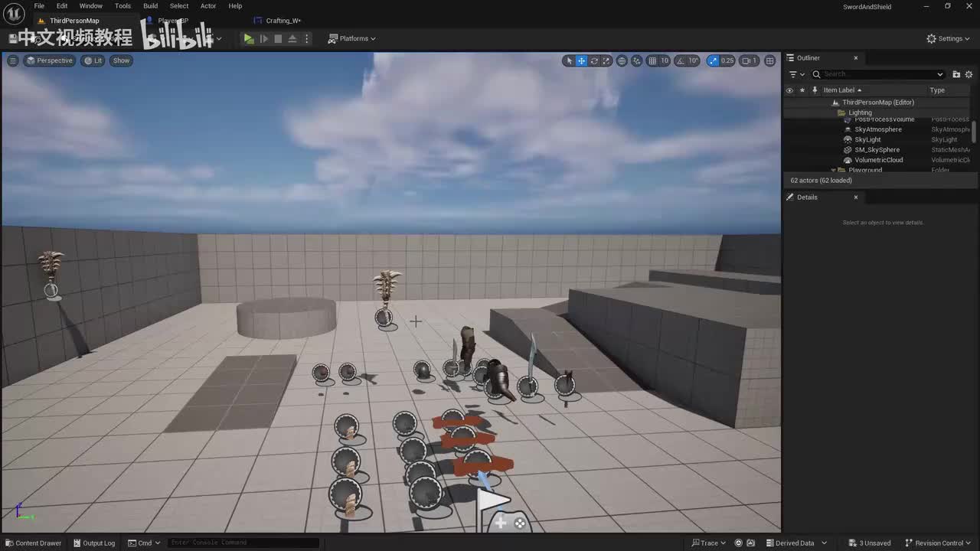The height and width of the screenshot is (551, 980).
Task: Click the Outliner star column header
Action: [x=802, y=90]
